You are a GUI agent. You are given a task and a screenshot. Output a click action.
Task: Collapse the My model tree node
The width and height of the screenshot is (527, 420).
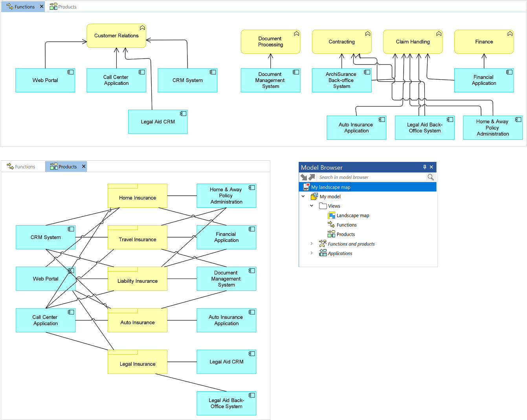point(303,196)
